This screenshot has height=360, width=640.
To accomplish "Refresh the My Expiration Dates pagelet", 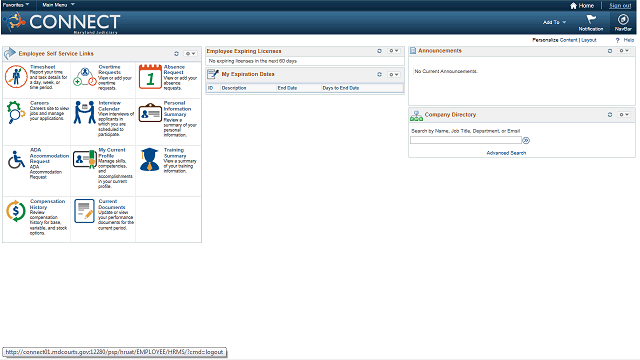I will click(x=379, y=74).
